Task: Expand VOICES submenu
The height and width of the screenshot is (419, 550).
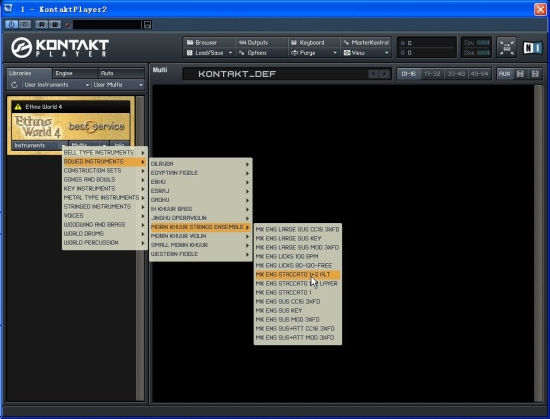Action: click(x=104, y=216)
